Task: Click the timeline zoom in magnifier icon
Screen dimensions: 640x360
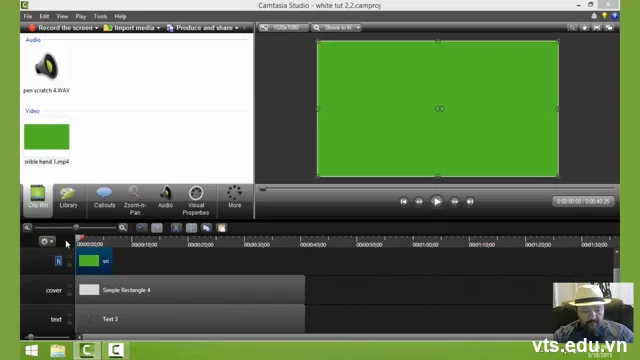Action: click(x=122, y=228)
